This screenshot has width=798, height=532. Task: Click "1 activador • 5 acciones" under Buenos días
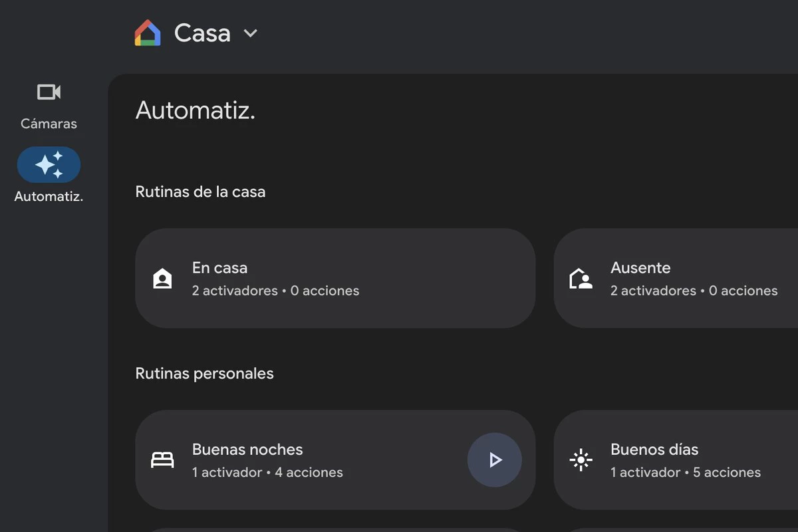686,473
